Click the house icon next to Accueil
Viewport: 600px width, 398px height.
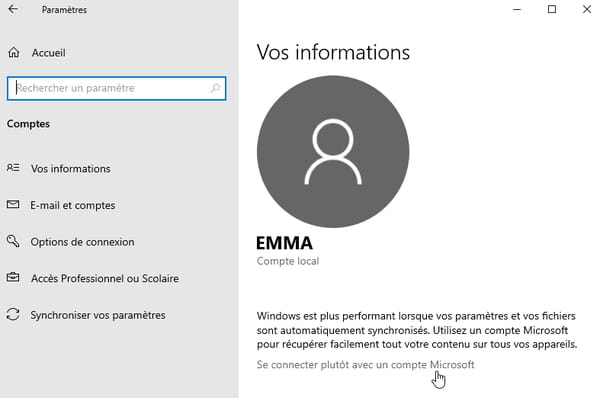click(14, 52)
